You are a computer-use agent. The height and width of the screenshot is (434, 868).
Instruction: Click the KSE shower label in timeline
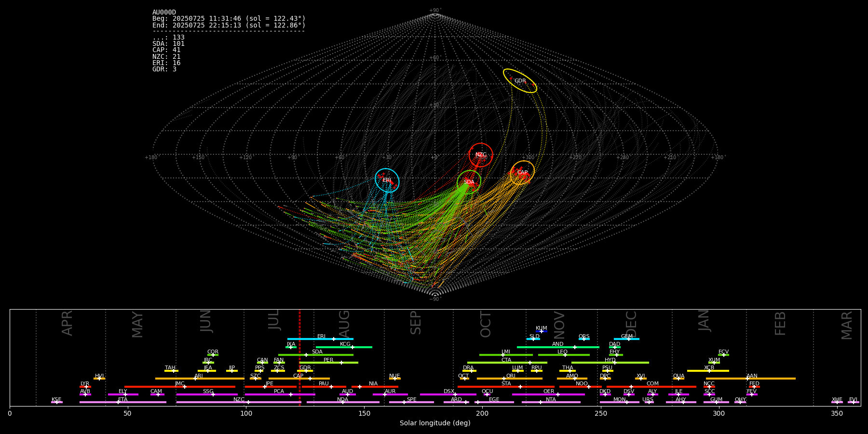pyautogui.click(x=56, y=400)
